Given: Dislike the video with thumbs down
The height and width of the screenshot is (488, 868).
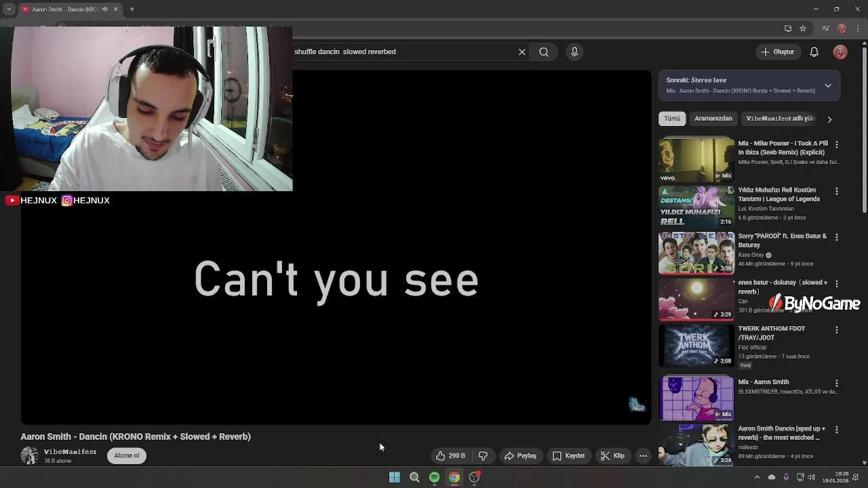Looking at the screenshot, I should [x=483, y=455].
